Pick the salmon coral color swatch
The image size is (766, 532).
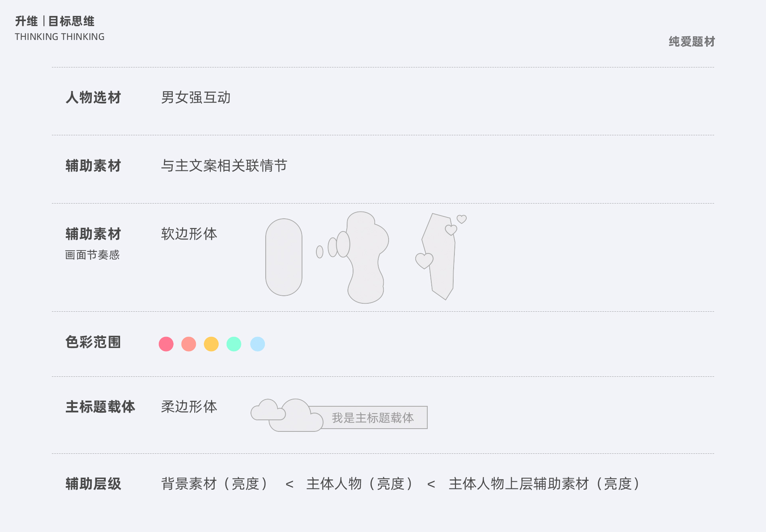189,344
